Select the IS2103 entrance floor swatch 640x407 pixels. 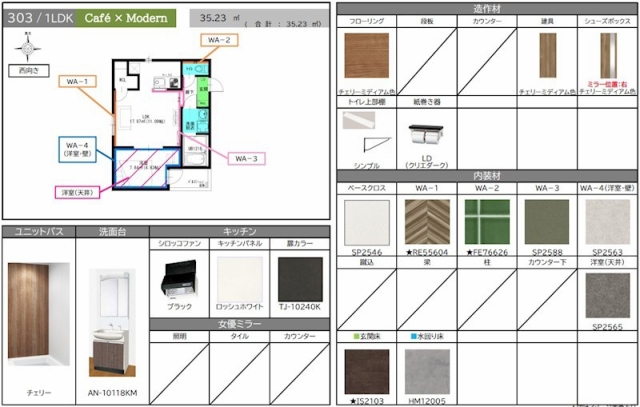click(366, 369)
